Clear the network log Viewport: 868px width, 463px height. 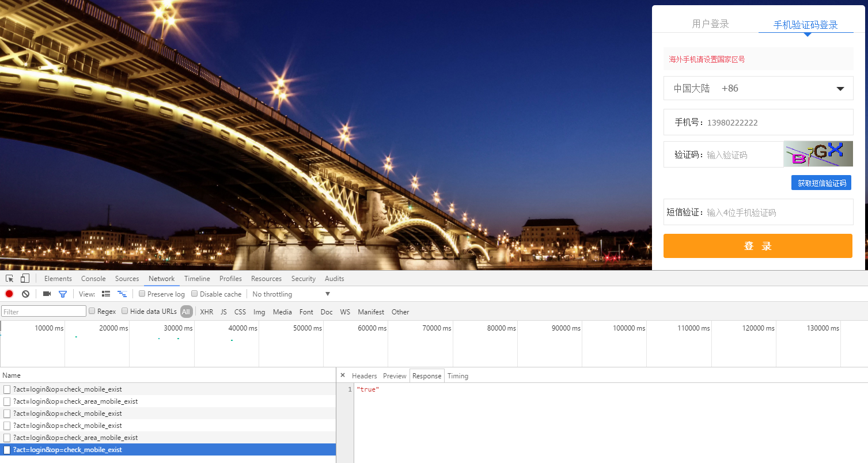[x=25, y=294]
